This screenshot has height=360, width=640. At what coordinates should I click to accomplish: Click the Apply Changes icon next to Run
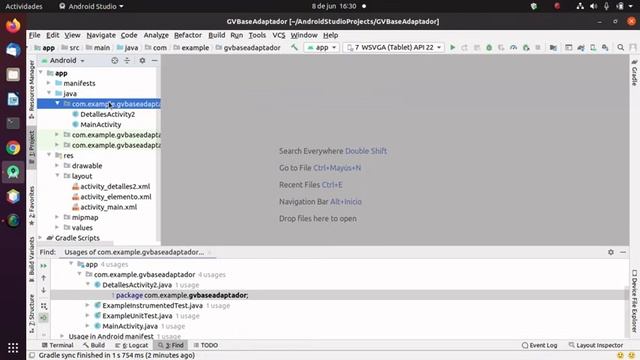pyautogui.click(x=464, y=47)
